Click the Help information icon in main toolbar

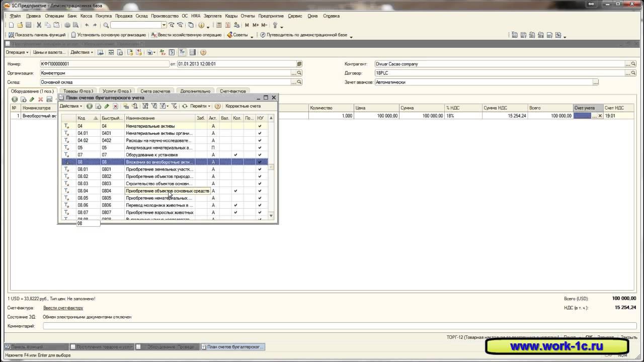pyautogui.click(x=201, y=25)
